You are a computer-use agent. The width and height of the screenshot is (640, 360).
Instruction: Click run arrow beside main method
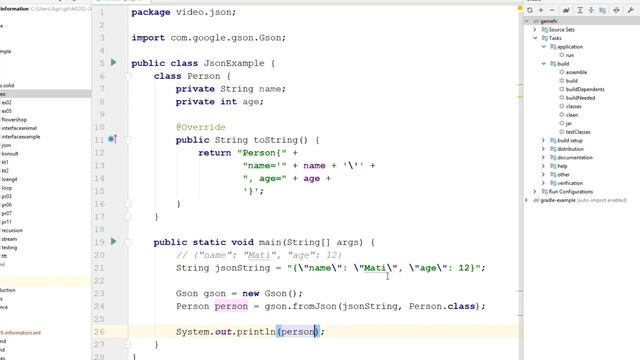coord(114,242)
